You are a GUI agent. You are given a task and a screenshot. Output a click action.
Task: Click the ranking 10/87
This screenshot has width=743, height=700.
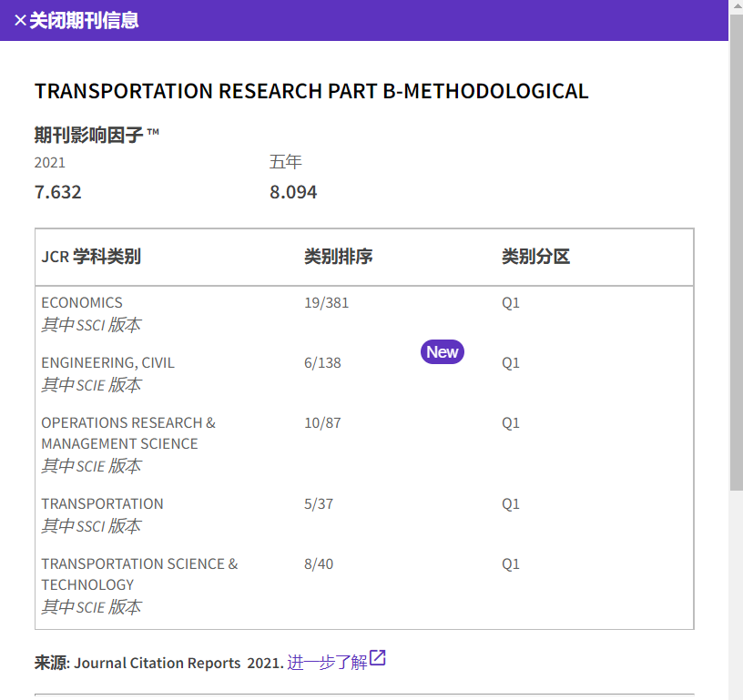(x=322, y=423)
